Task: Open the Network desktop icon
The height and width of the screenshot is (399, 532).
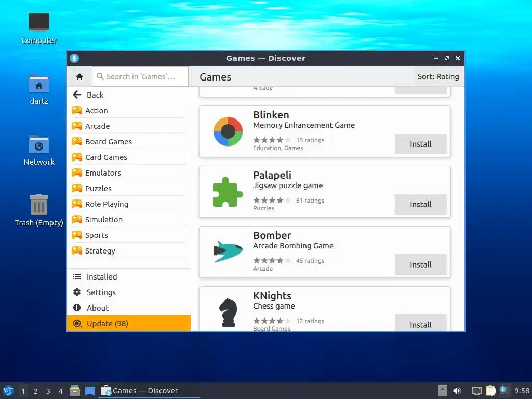Action: [38, 150]
